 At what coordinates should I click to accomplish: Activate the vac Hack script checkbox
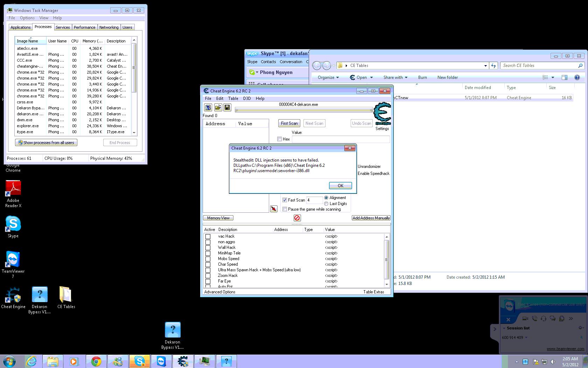tap(208, 237)
